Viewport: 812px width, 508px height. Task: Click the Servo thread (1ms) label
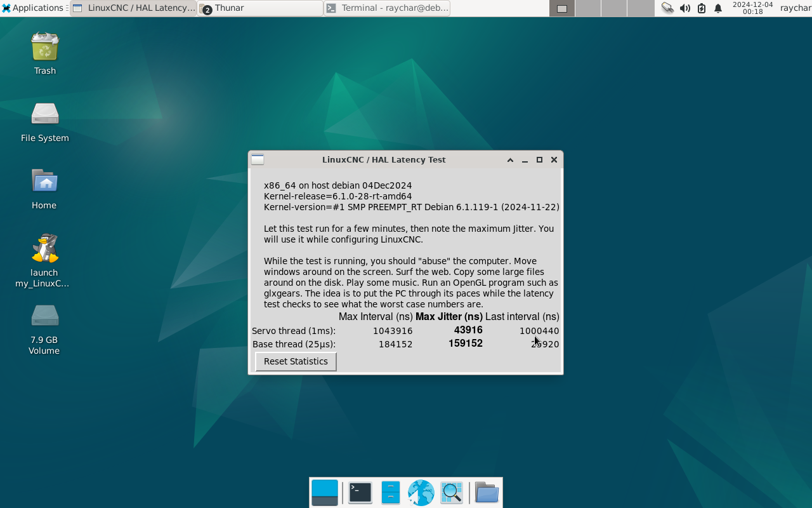click(294, 331)
